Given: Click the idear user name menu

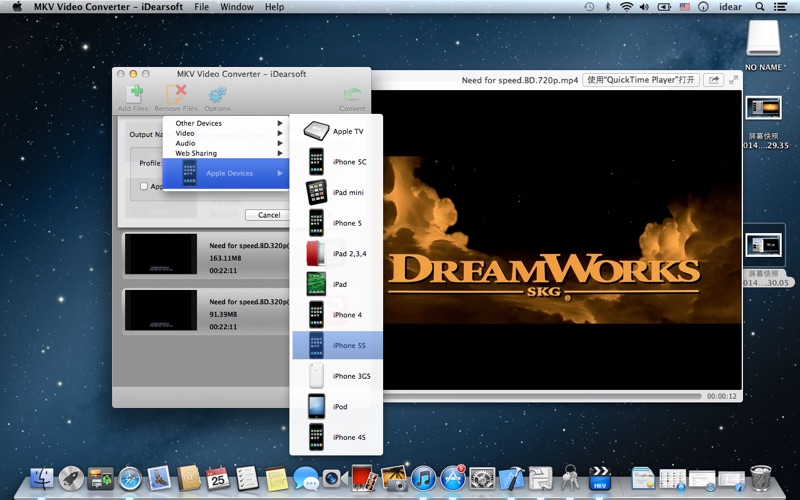Looking at the screenshot, I should [731, 7].
